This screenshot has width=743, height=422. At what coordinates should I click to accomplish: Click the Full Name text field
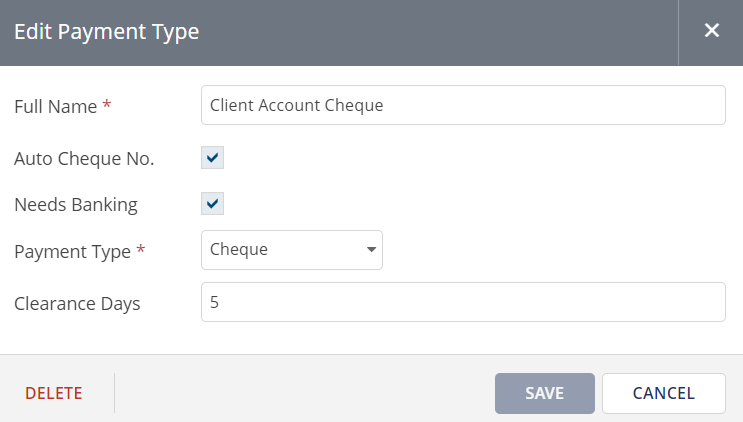click(x=463, y=105)
